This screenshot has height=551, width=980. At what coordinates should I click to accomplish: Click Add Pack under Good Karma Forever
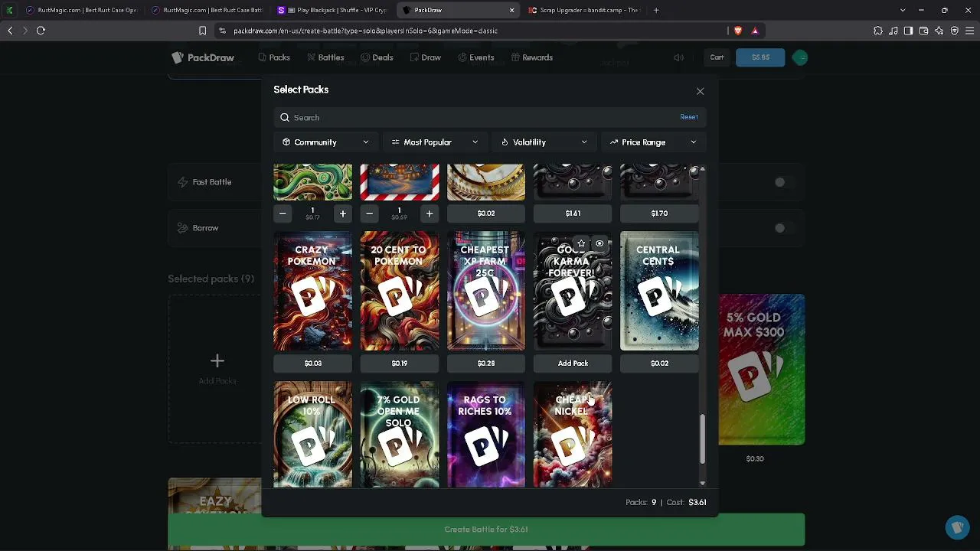573,364
